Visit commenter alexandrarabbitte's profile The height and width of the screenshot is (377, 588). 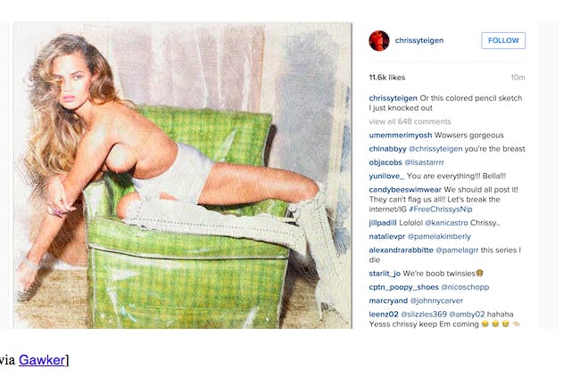pyautogui.click(x=401, y=250)
